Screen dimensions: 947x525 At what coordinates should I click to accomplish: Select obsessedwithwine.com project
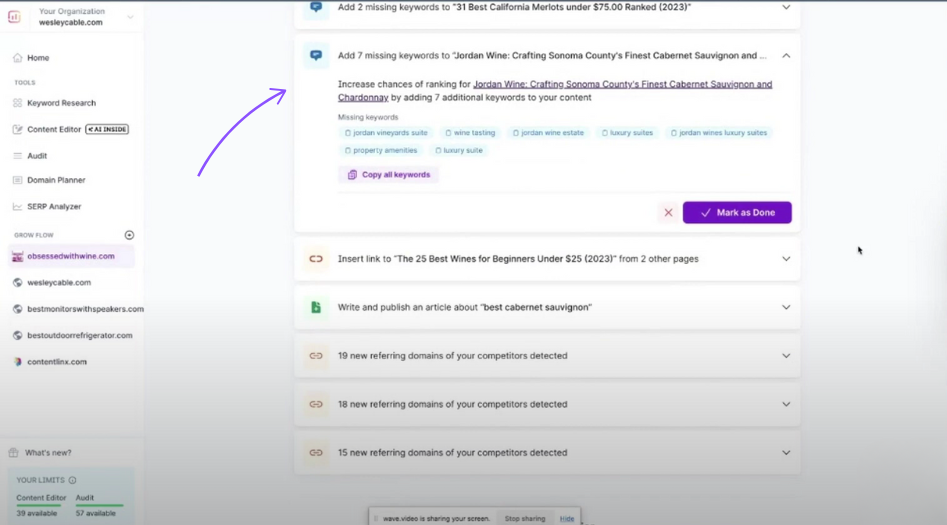[71, 256]
